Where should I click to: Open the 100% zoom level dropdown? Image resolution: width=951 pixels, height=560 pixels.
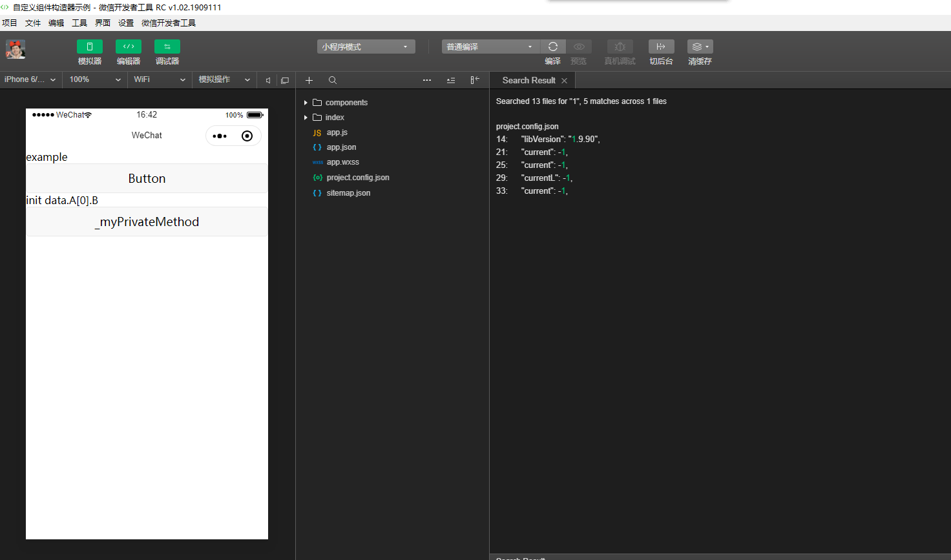click(96, 79)
